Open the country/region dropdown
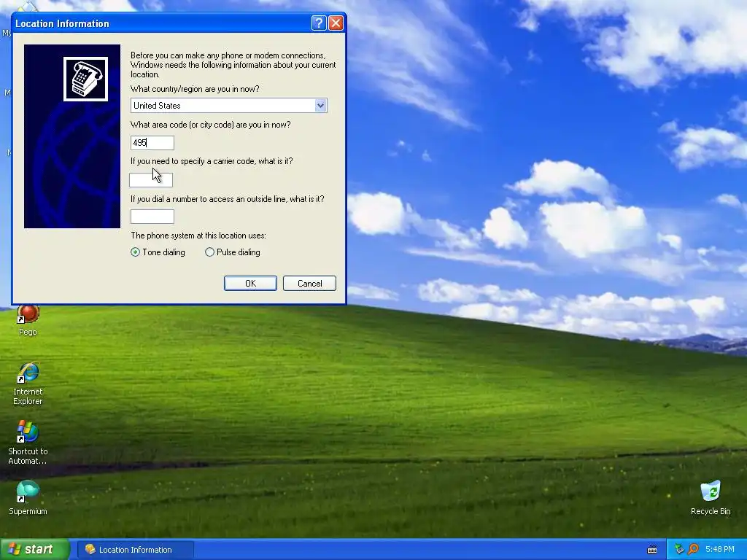This screenshot has height=560, width=747. [321, 105]
